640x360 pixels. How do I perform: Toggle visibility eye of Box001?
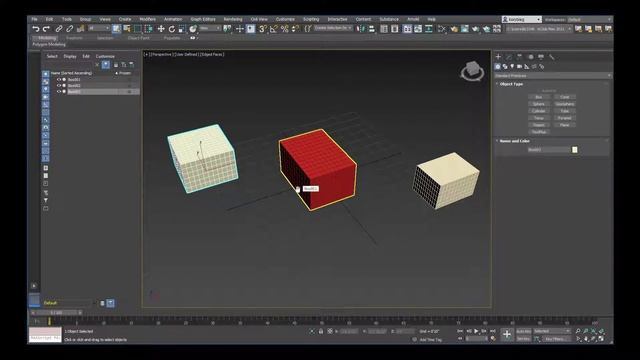pos(59,80)
